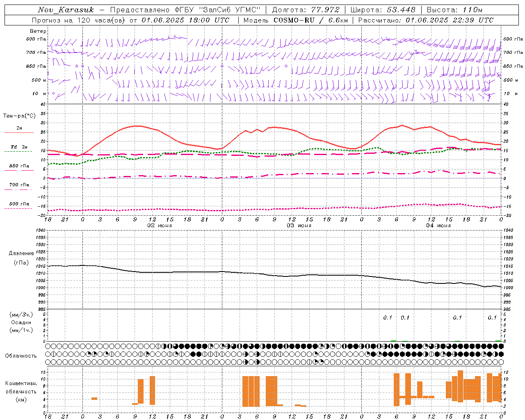Viewport: 525px width, 420px height.
Task: Click the forecast start 01.06.2025 18:00 UTC
Action: coord(185,20)
